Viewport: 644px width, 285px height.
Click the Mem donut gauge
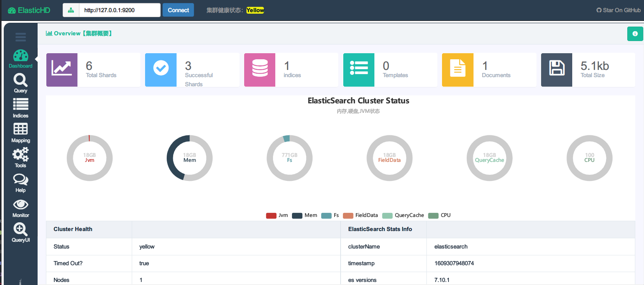click(189, 158)
